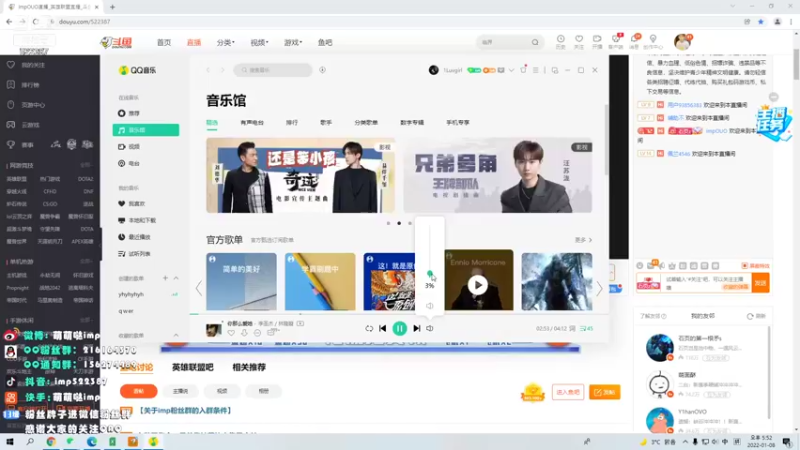The width and height of the screenshot is (800, 450).
Task: Open the 奇迹 movie theme banner
Action: coord(301,175)
